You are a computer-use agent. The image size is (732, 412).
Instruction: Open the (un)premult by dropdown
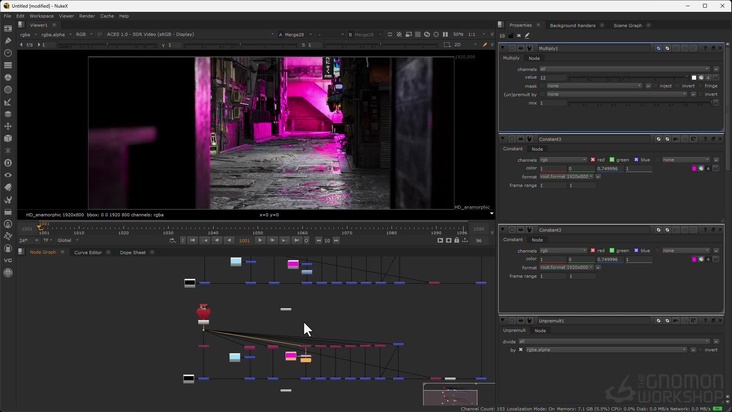[x=616, y=94]
